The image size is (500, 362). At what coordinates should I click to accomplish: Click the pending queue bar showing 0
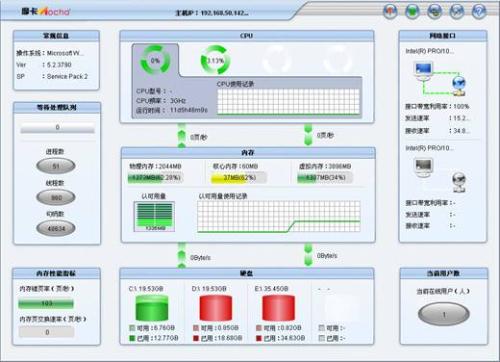(57, 128)
